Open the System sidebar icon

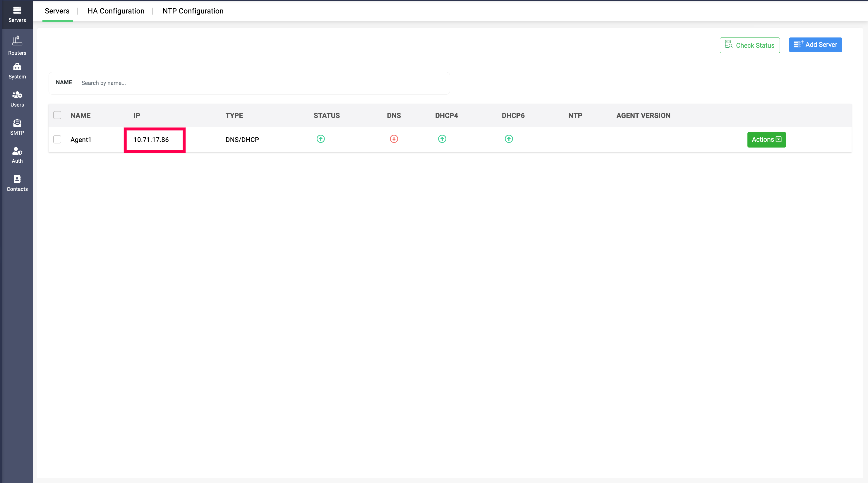coord(17,71)
